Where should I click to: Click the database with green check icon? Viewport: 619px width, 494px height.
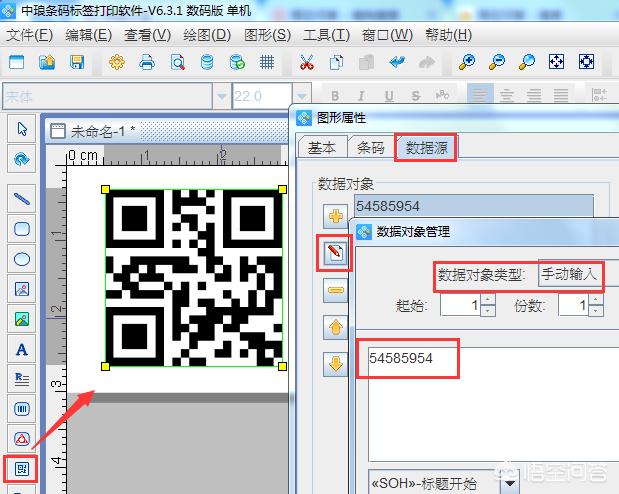click(237, 62)
